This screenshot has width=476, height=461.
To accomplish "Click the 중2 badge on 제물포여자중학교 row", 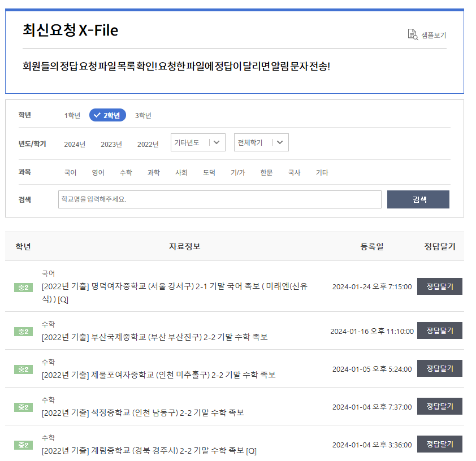I will [x=23, y=368].
